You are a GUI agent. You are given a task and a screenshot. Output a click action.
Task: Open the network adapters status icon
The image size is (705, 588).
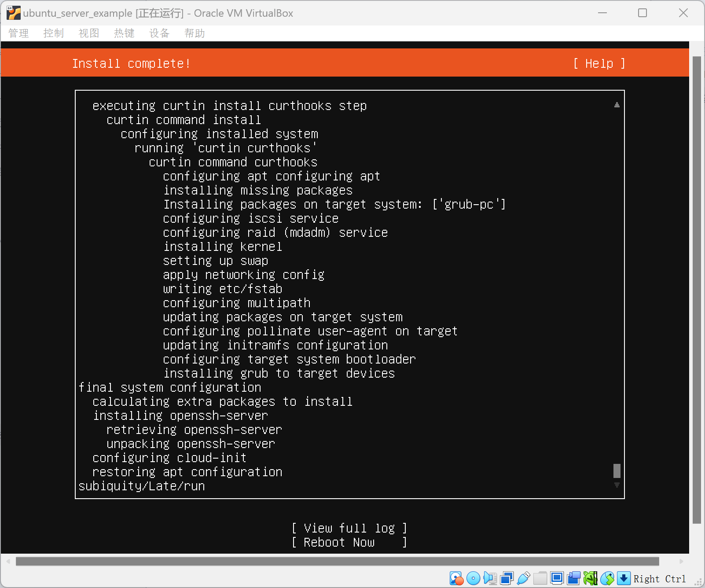pyautogui.click(x=507, y=578)
